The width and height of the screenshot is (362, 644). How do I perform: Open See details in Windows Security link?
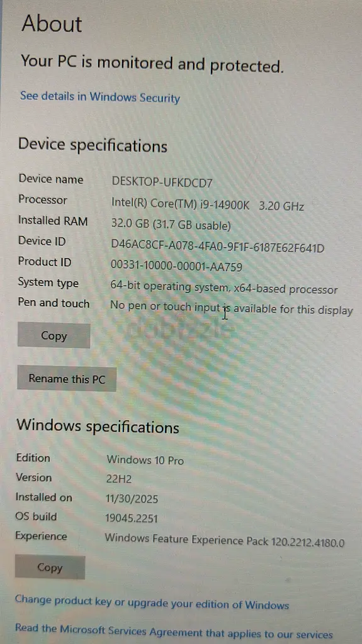pyautogui.click(x=100, y=97)
